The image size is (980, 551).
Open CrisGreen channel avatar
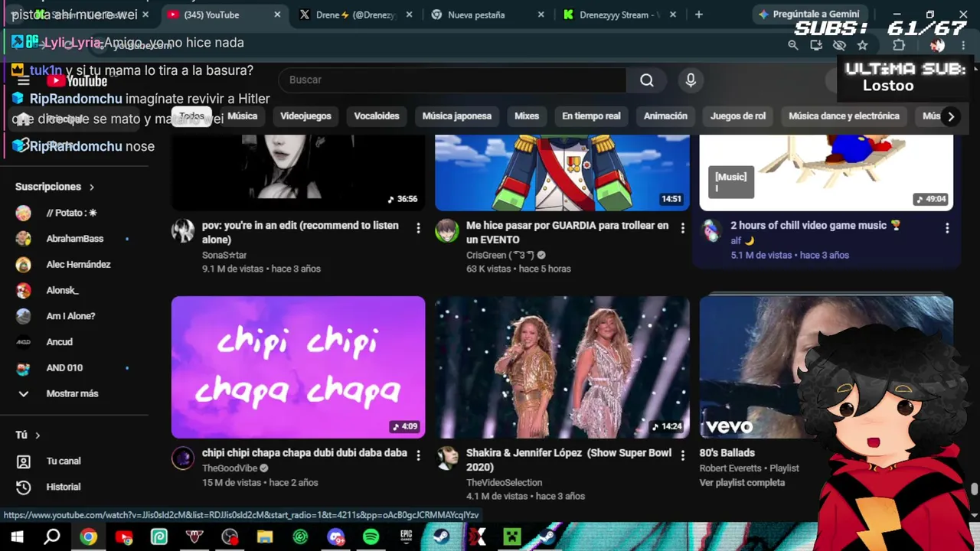point(447,230)
